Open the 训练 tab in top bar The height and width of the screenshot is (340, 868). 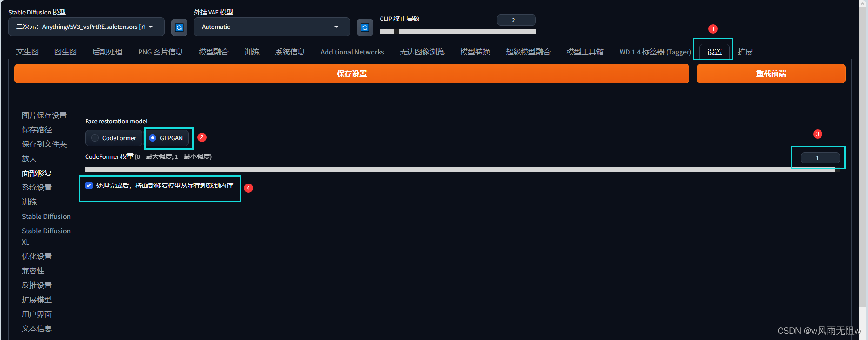(252, 52)
